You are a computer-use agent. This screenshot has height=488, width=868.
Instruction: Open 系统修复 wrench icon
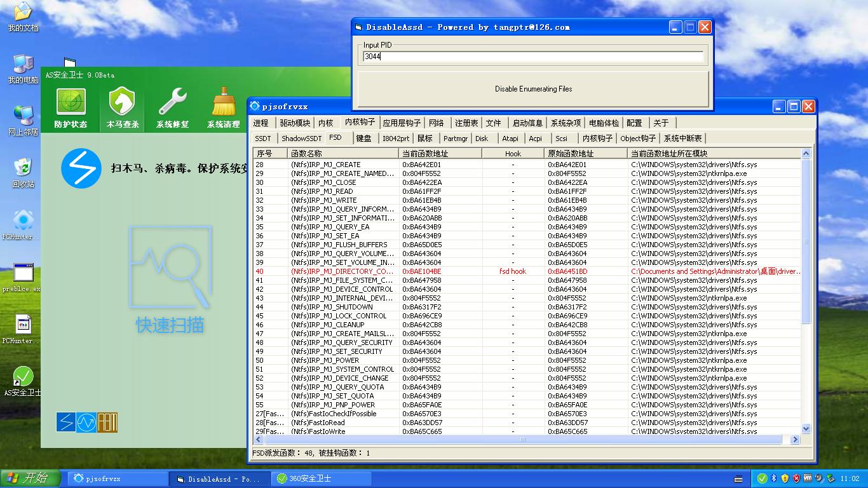(172, 108)
